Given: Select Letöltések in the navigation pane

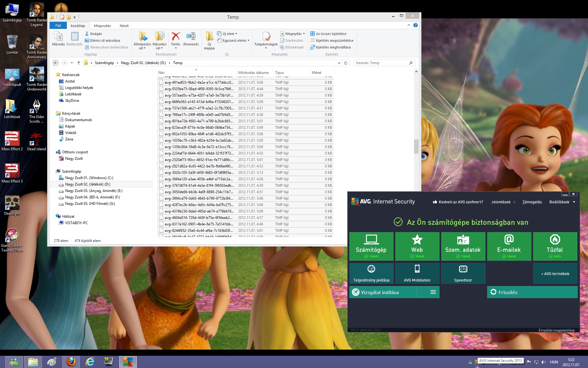Looking at the screenshot, I should point(73,94).
